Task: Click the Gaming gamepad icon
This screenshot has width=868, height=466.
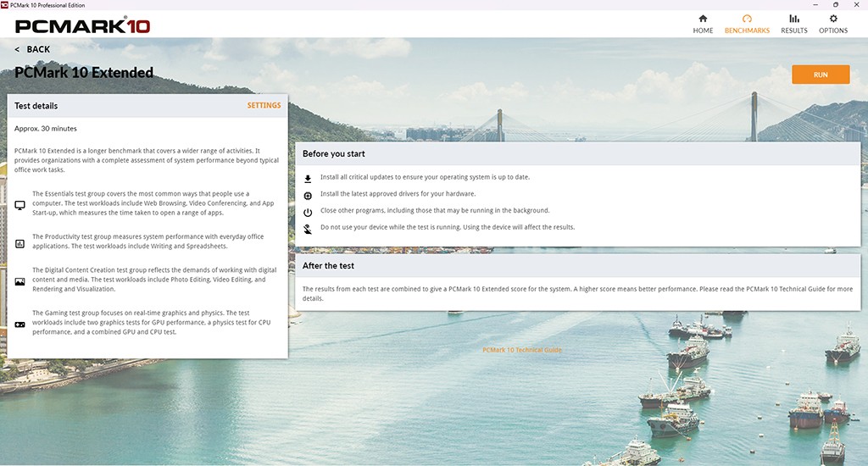Action: pyautogui.click(x=20, y=324)
